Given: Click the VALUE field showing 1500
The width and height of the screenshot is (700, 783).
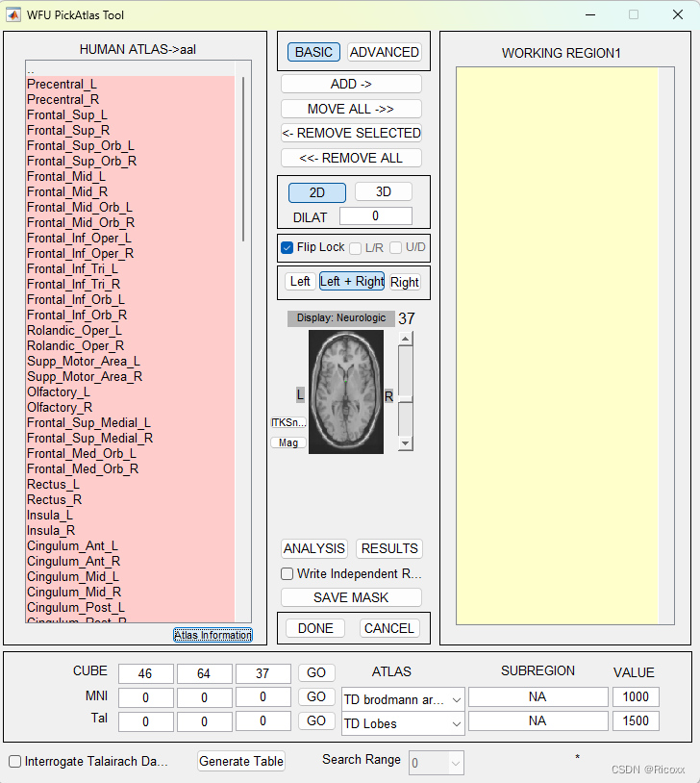Looking at the screenshot, I should [636, 720].
